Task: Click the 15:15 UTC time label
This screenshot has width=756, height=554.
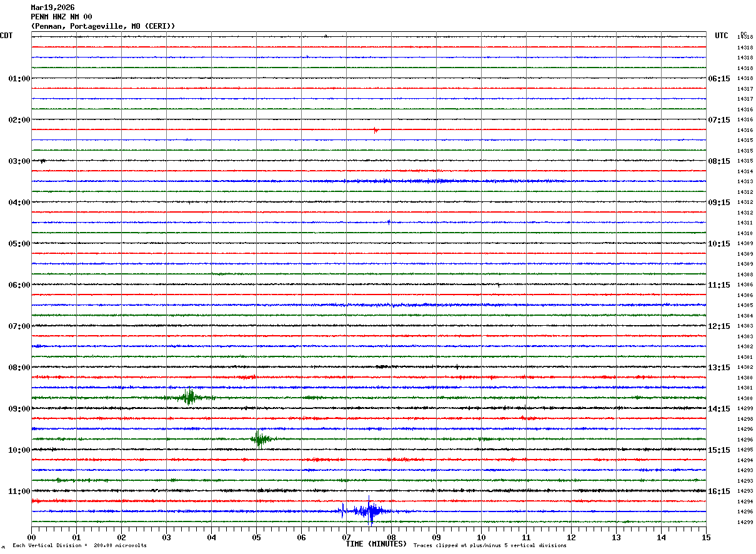Action: [x=719, y=450]
